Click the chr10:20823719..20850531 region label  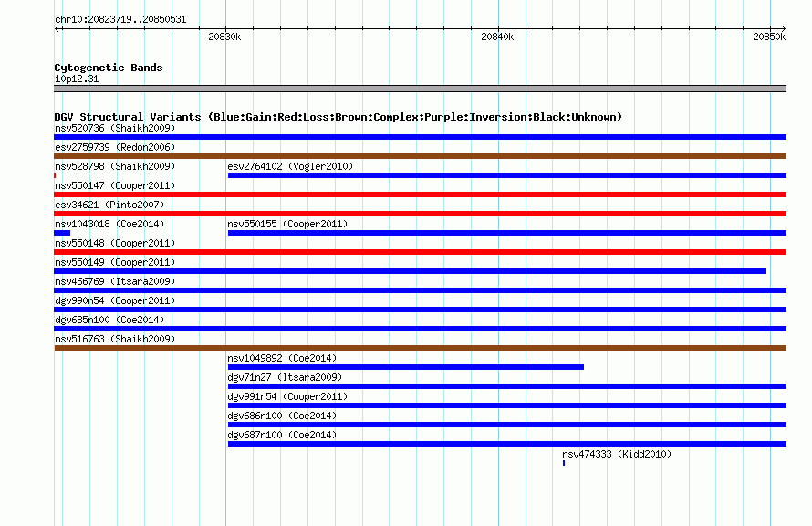point(120,19)
